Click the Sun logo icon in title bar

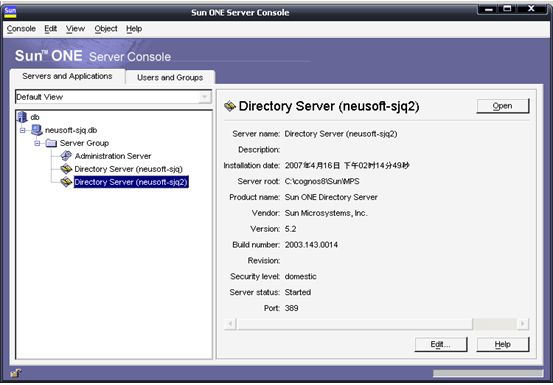coord(10,12)
